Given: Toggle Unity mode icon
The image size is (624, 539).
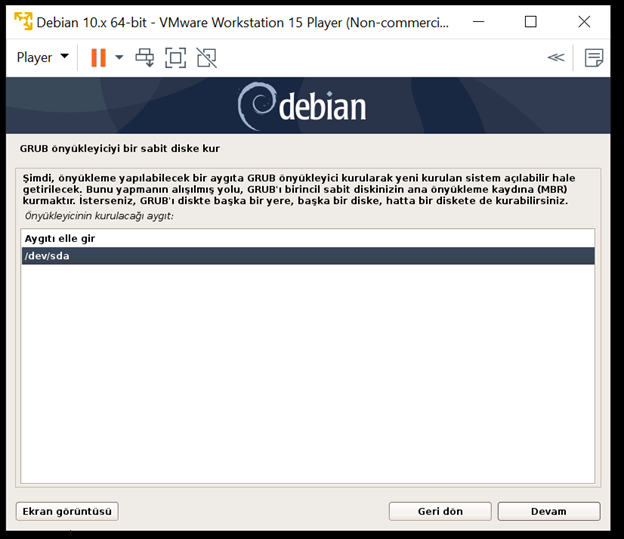Looking at the screenshot, I should pos(207,58).
